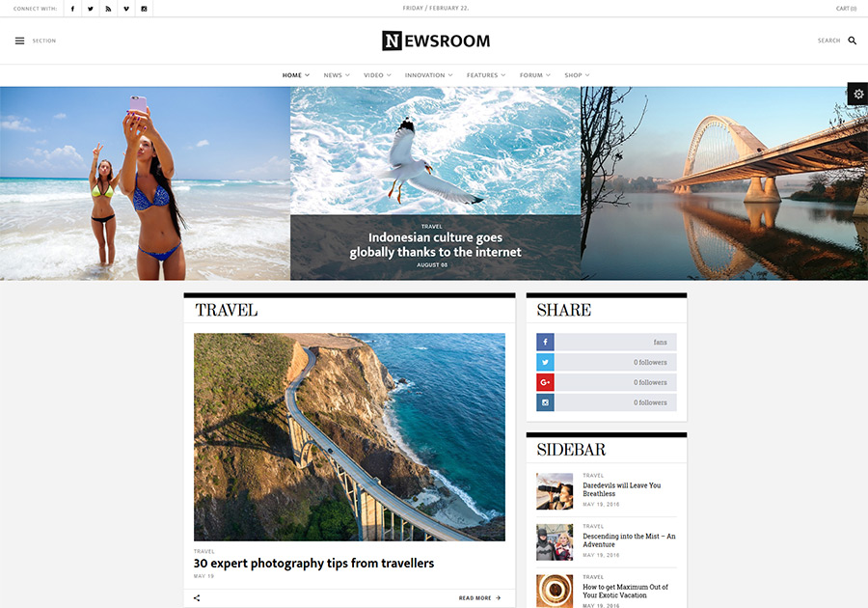Image resolution: width=868 pixels, height=608 pixels.
Task: Click the blue Twitter icon in Share widget
Action: pos(545,362)
